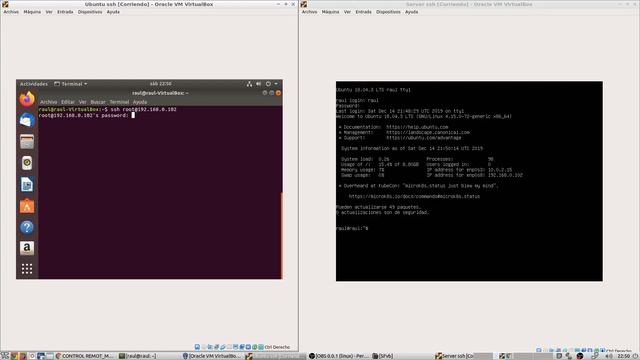Open Archivo menu of Server ssh VirtualBox window
The image size is (640, 360).
[309, 12]
